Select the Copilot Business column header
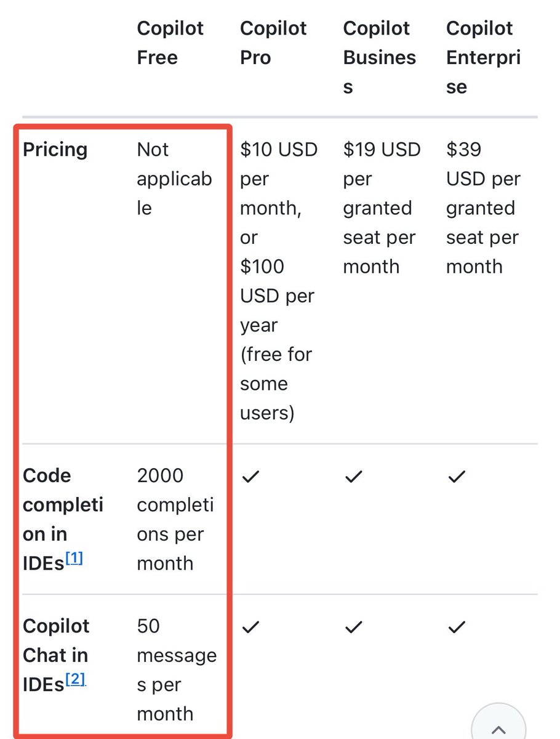Viewport: 560px width, 739px height. (x=380, y=58)
